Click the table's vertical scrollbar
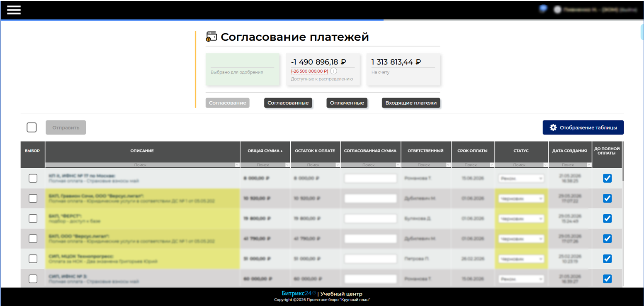 (622, 162)
